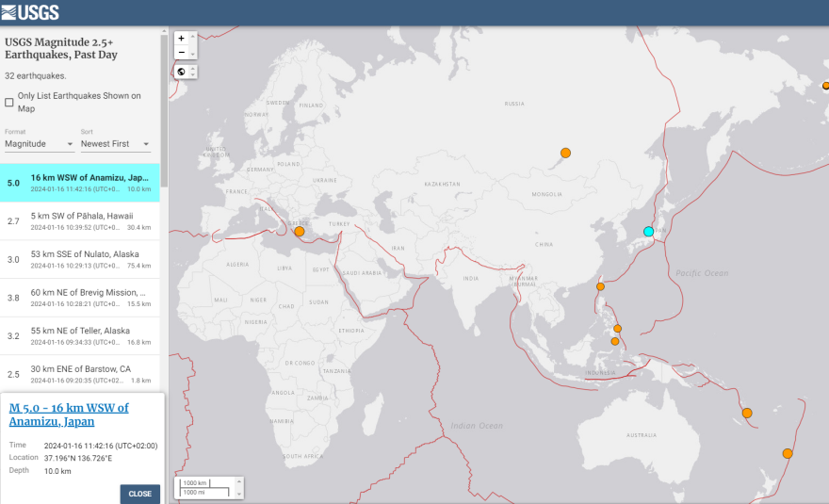Image resolution: width=829 pixels, height=504 pixels.
Task: Click the zoom control's small down arrow
Action: 193,54
